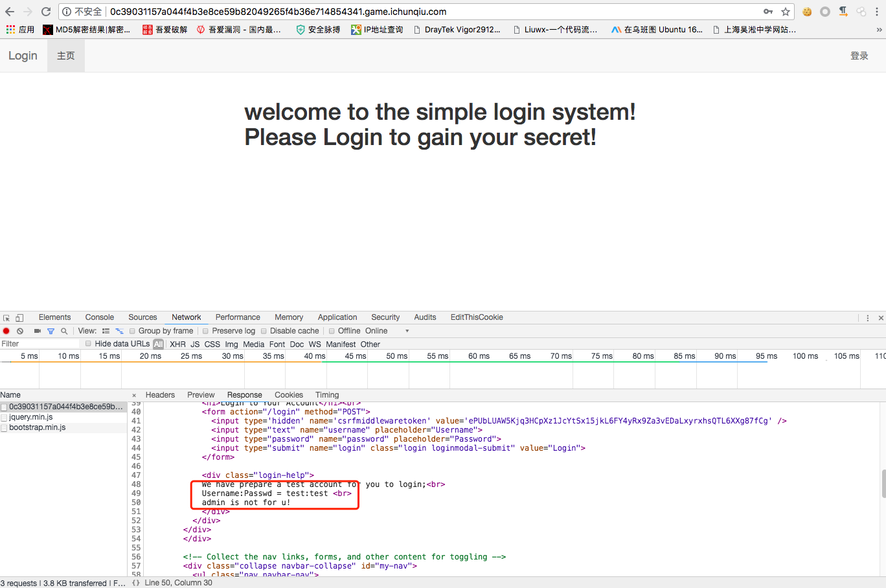Open the EditThisCookie cookie extension icon
886x588 pixels.
pyautogui.click(x=807, y=12)
